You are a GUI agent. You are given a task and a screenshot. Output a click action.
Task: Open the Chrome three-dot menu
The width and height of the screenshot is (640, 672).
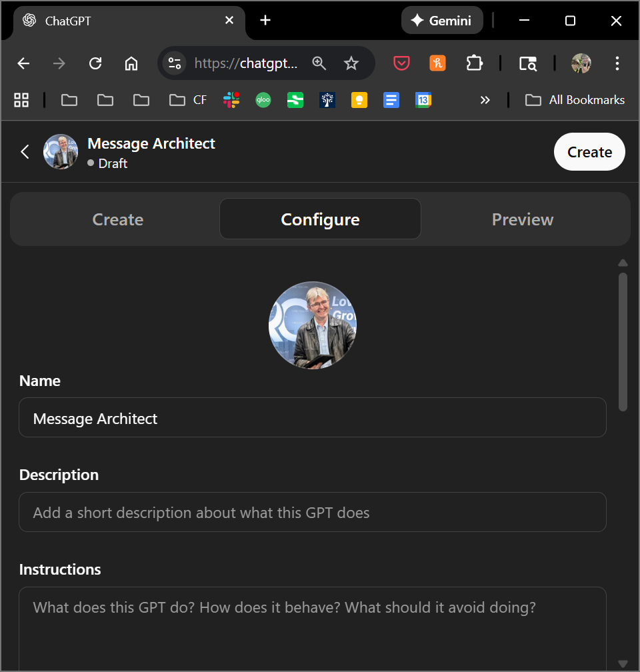(x=617, y=63)
